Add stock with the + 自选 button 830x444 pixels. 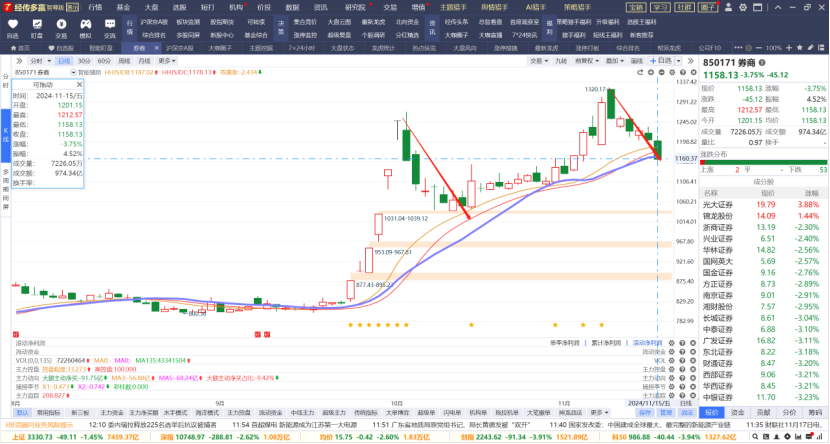(x=661, y=61)
